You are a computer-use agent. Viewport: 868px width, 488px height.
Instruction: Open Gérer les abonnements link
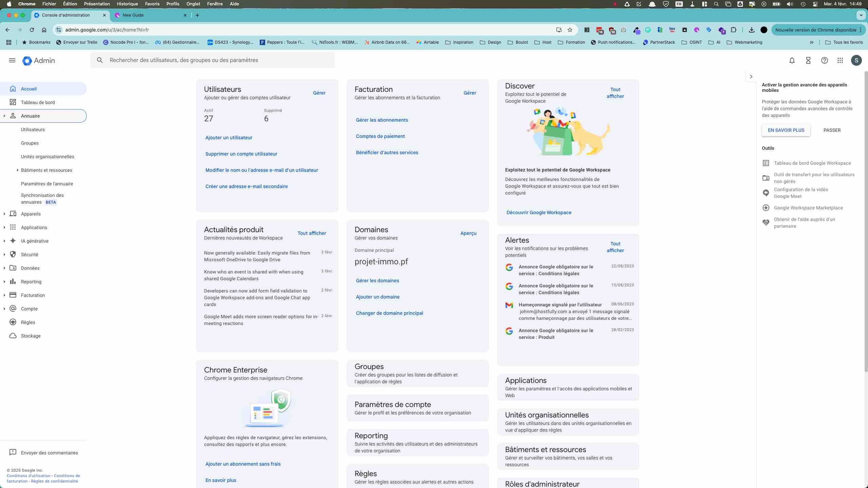(x=382, y=120)
